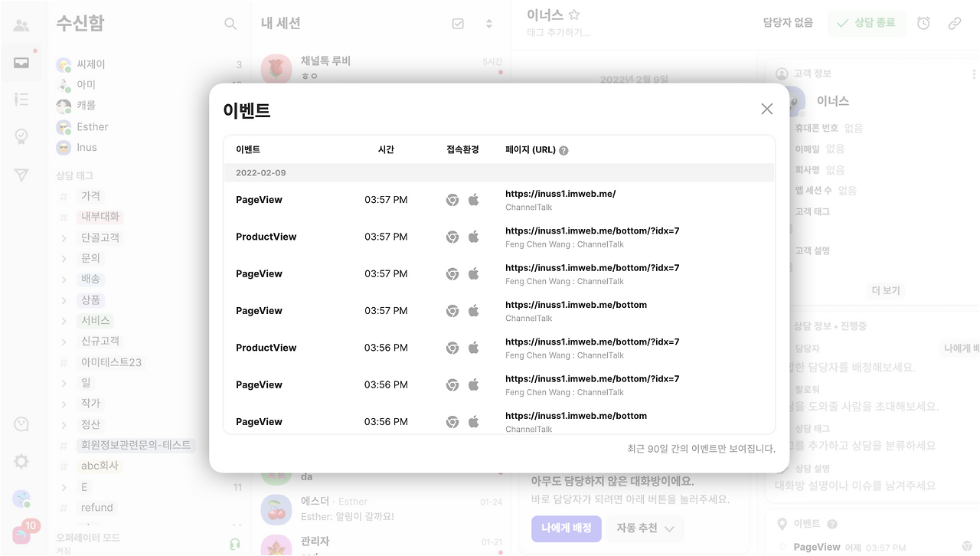Screen dimensions: 980x556
Task: Select the 회원정보관련문의-테스트 tag
Action: pos(136,445)
